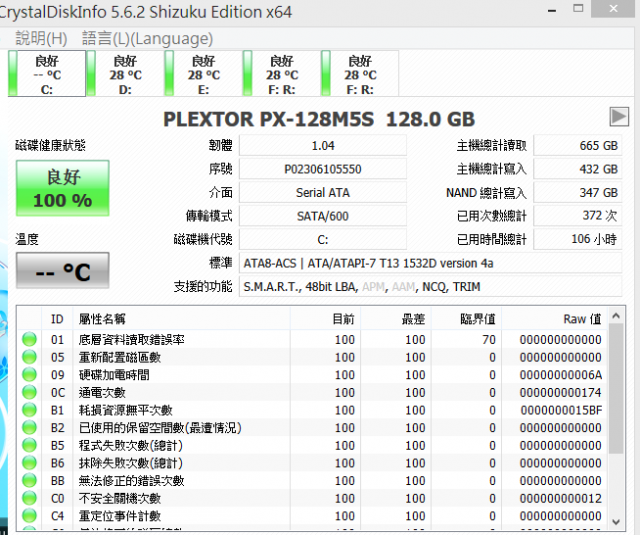Click raw value 000000000012

(x=560, y=498)
